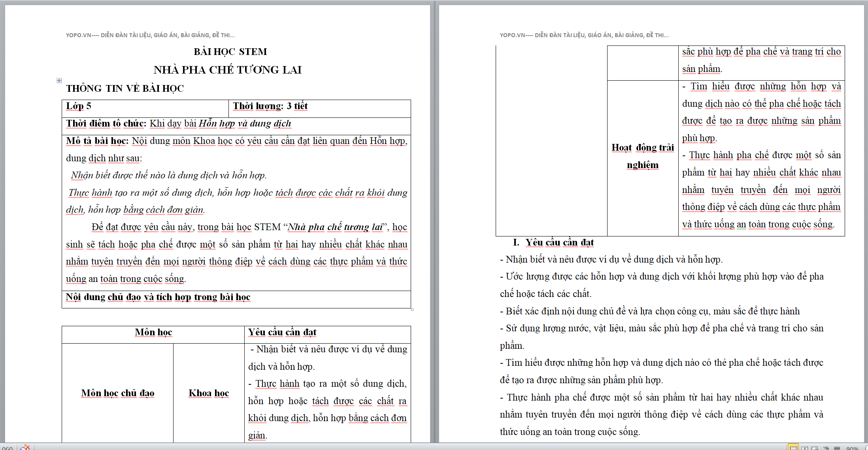Click line 'Nhận biết được thế nào là dung dịch'
Viewport: 868px width, 450px height.
click(x=169, y=175)
